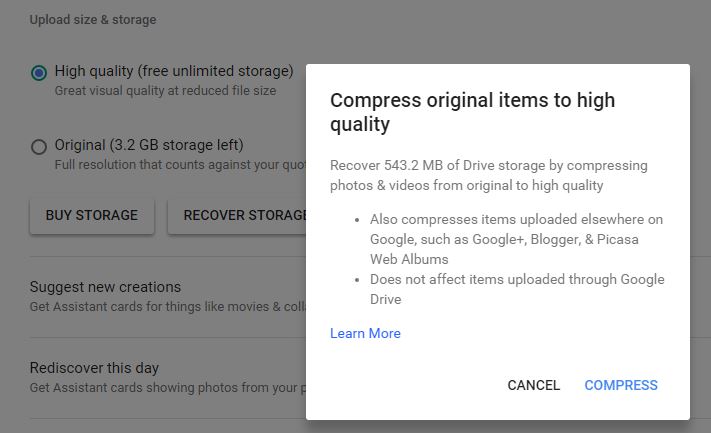Click 'Get Assistant cards for things like movies' text

168,307
